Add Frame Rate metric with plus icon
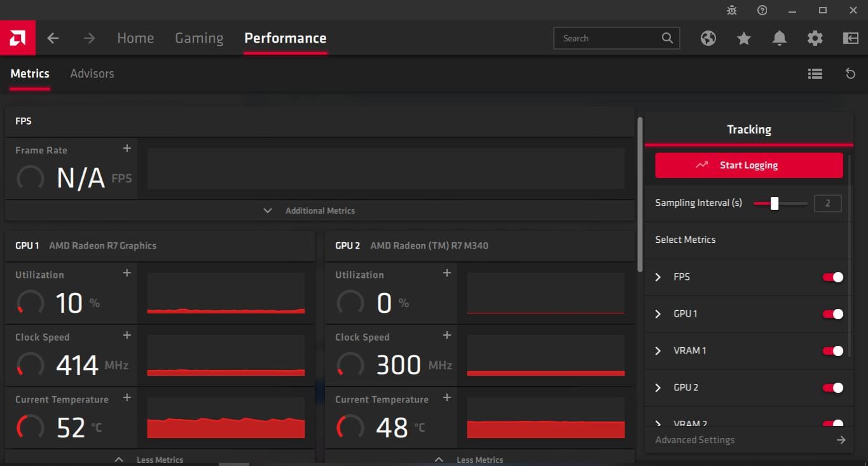 pyautogui.click(x=127, y=148)
